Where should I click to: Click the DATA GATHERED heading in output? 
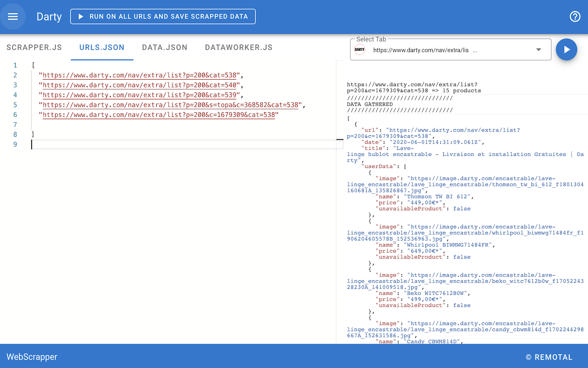click(x=370, y=104)
